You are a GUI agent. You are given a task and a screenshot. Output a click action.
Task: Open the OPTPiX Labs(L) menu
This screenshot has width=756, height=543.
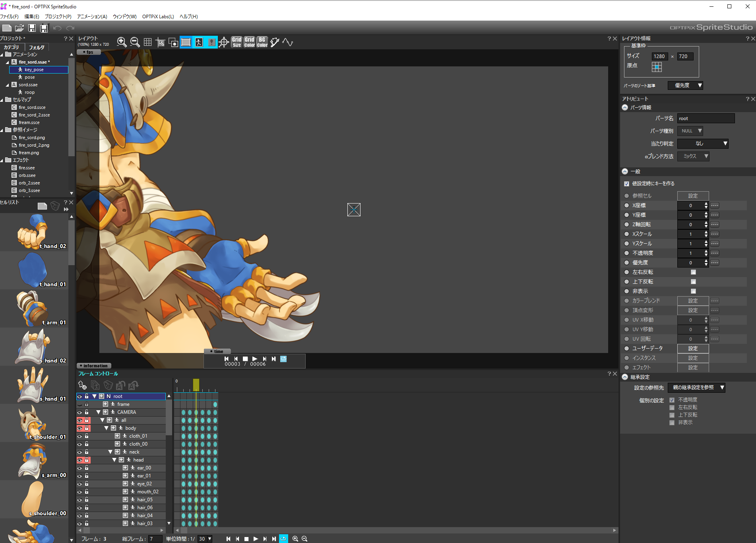tap(158, 17)
